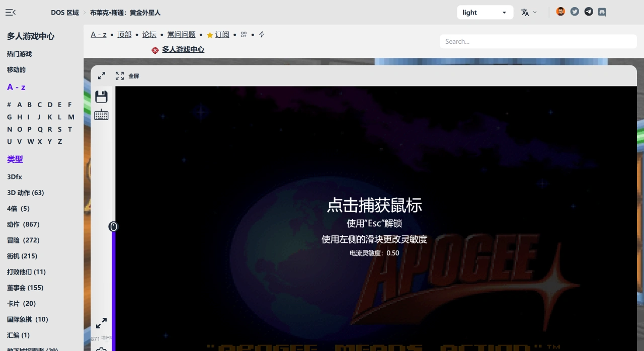644x351 pixels.
Task: Open the A - z link in nav bar
Action: pyautogui.click(x=99, y=35)
